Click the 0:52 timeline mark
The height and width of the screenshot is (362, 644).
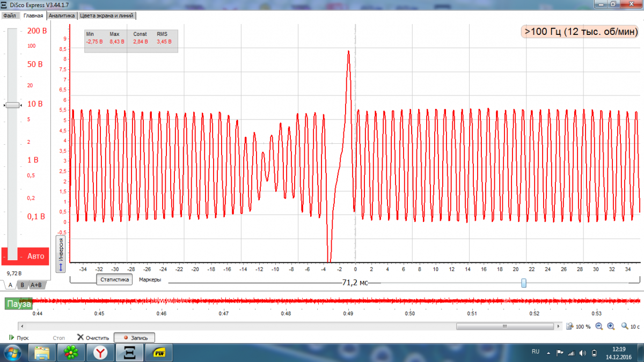tap(534, 313)
